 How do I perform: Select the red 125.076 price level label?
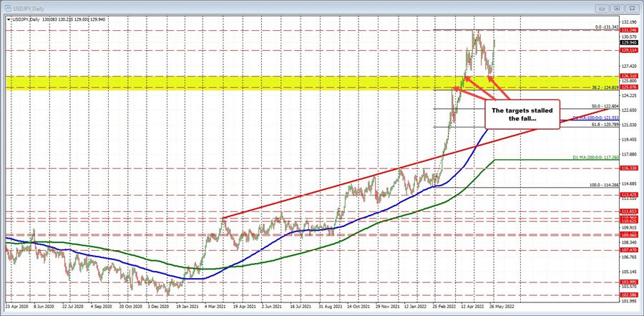[x=629, y=87]
